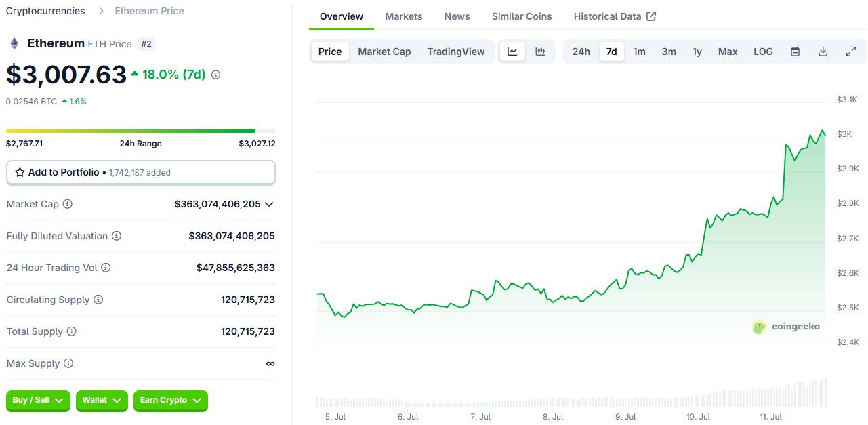Click the $2,767.71 range low value
Viewport: 868px width, 425px height.
(24, 144)
